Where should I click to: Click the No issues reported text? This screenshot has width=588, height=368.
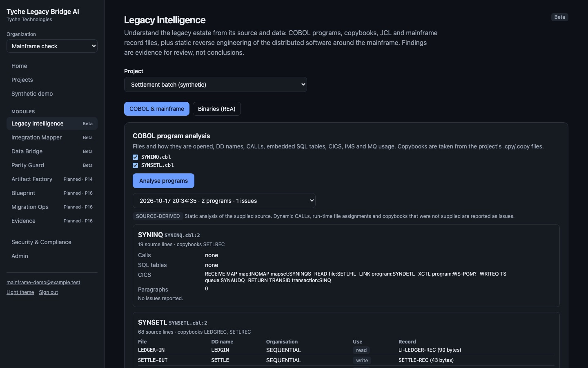(x=160, y=298)
